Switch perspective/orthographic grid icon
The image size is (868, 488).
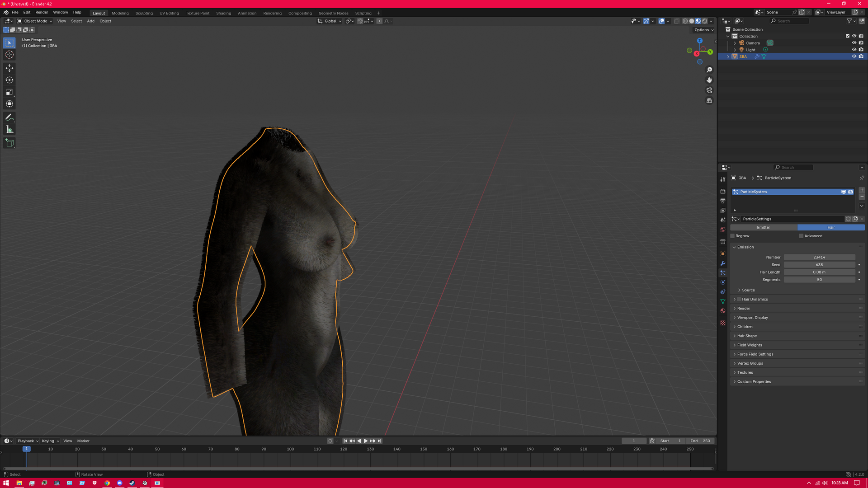[x=709, y=101]
